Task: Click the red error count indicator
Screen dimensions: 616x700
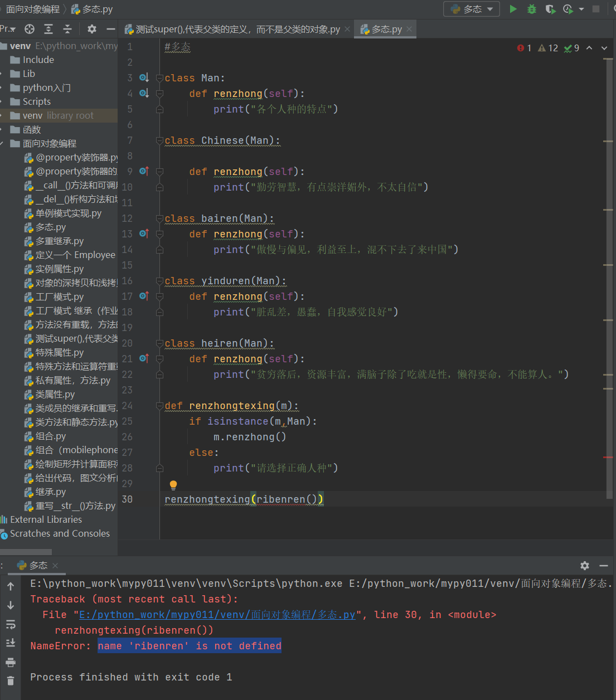Action: point(524,48)
